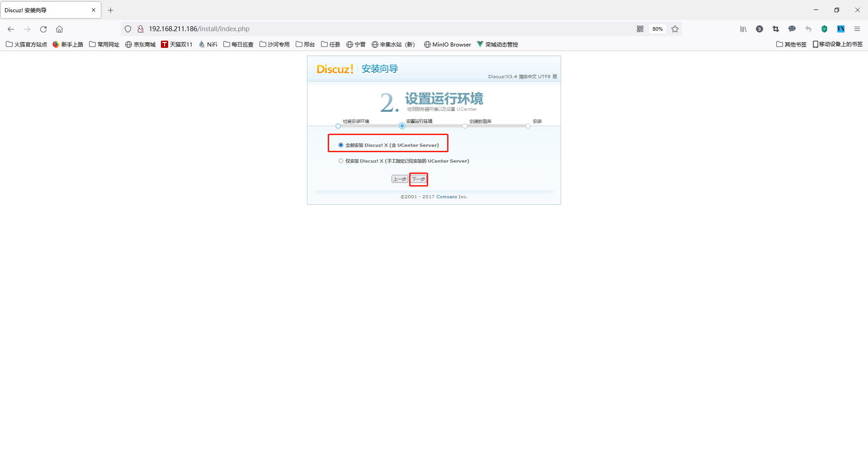Open the Library bookmarks and history icon
The image size is (868, 467).
tap(743, 29)
